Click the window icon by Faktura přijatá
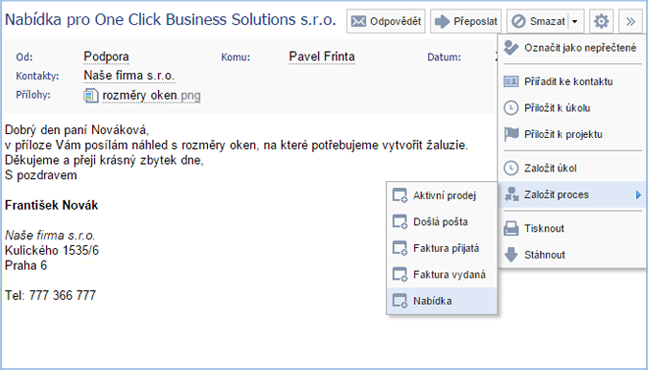648x370 pixels. pos(400,248)
